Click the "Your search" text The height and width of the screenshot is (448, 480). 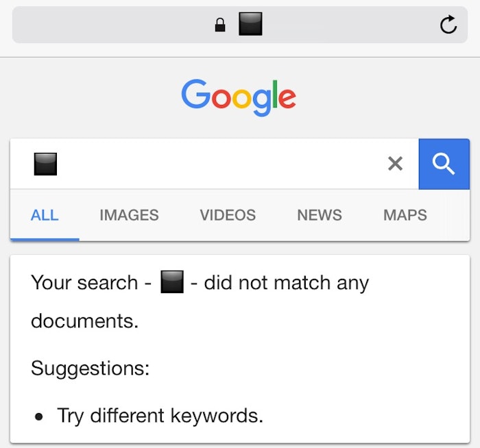click(84, 283)
